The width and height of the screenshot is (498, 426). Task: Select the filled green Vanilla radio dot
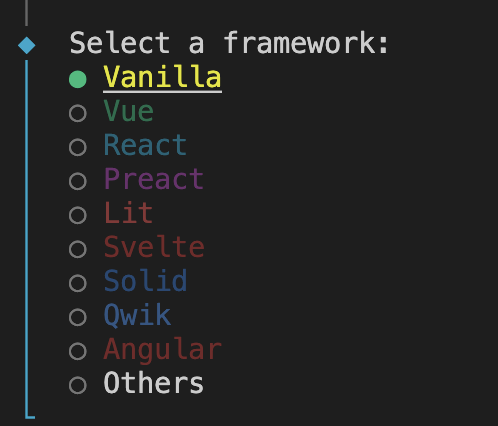pos(78,79)
